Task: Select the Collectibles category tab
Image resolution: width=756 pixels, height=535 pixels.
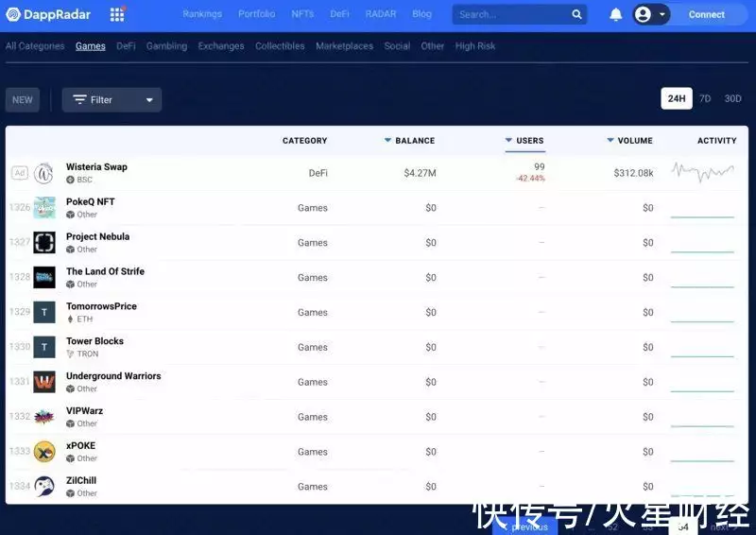Action: pos(280,45)
